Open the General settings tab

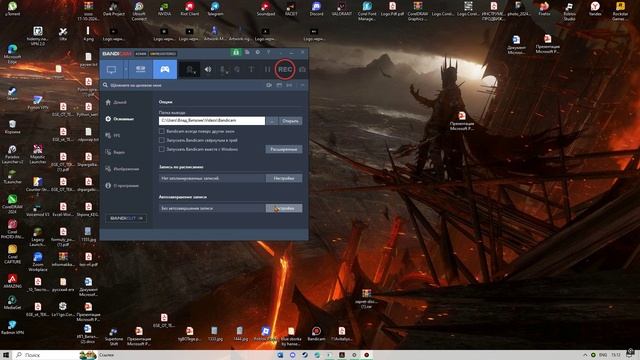pyautogui.click(x=120, y=119)
